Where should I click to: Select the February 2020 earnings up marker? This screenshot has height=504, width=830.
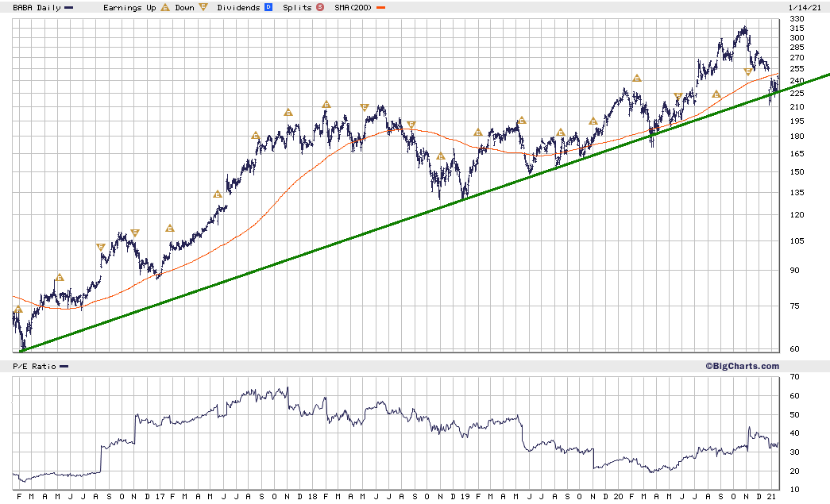click(x=637, y=79)
